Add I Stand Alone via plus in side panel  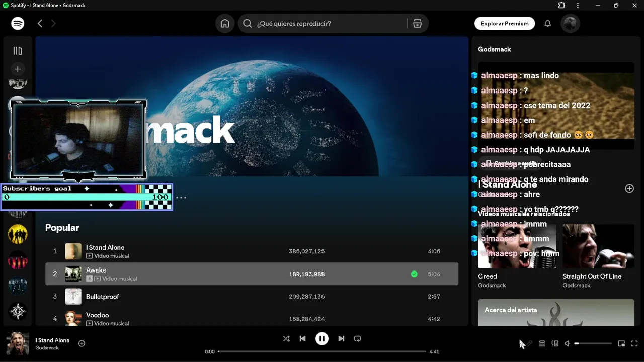629,188
